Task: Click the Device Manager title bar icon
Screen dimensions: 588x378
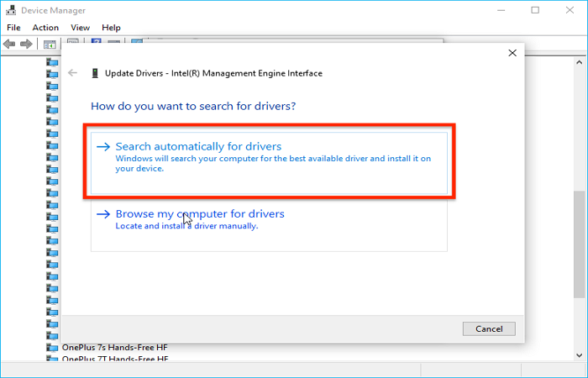Action: pos(10,11)
